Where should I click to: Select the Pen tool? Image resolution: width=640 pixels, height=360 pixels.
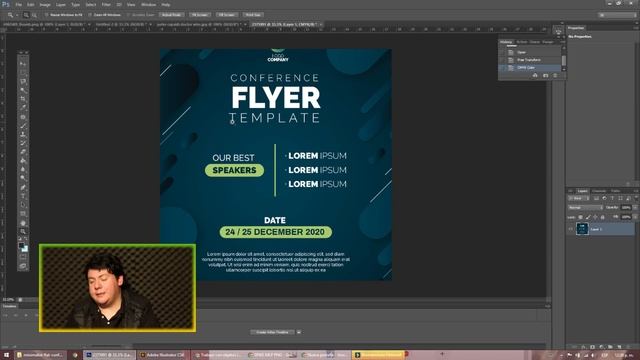pos(23,187)
